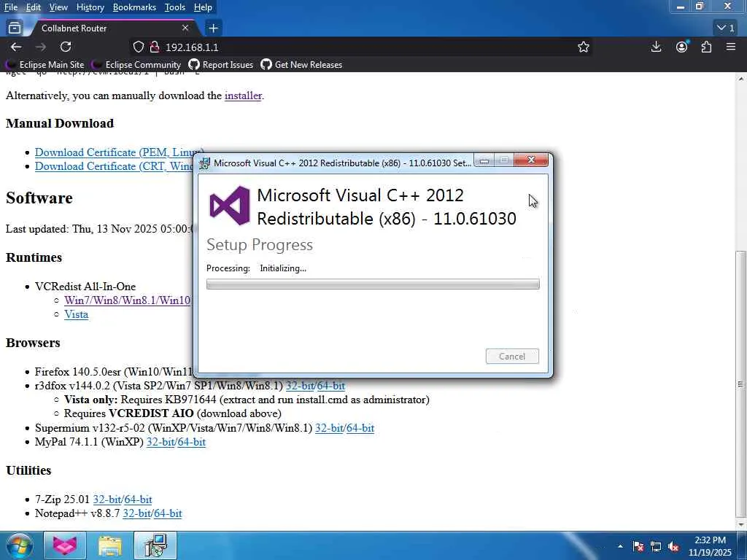
Task: Open the Firefox View icon
Action: [15, 28]
